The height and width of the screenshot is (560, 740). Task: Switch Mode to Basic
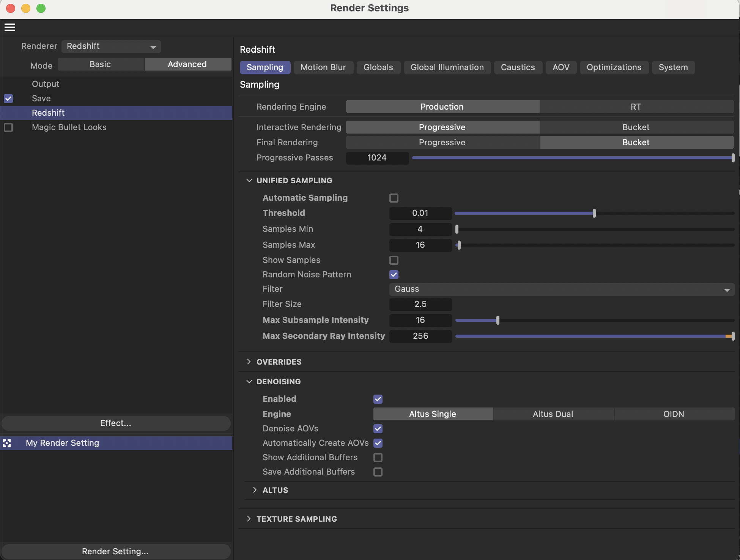point(101,64)
